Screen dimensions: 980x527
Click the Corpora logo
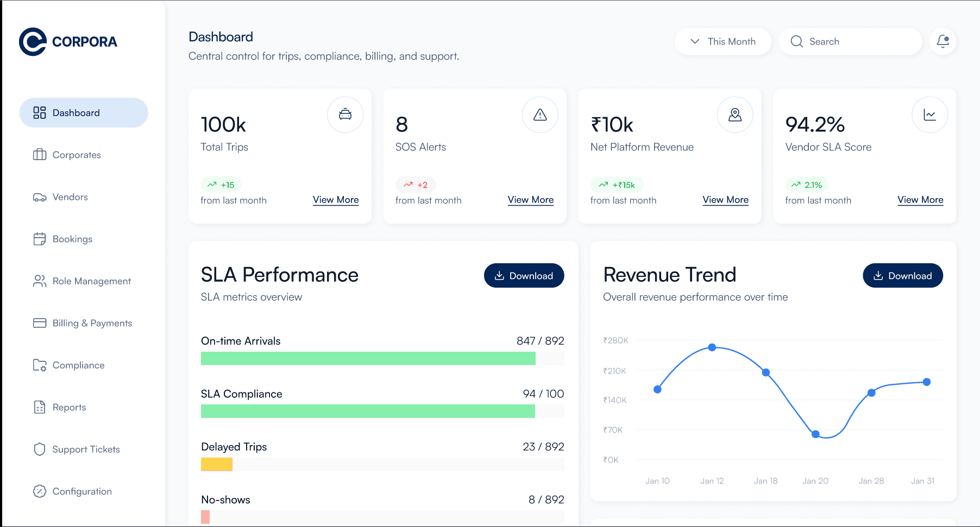68,42
